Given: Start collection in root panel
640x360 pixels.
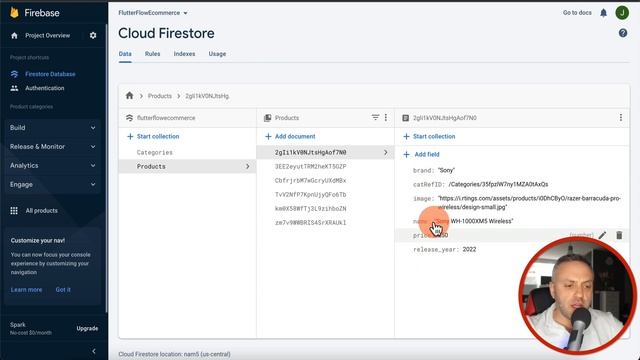Looking at the screenshot, I should [153, 136].
